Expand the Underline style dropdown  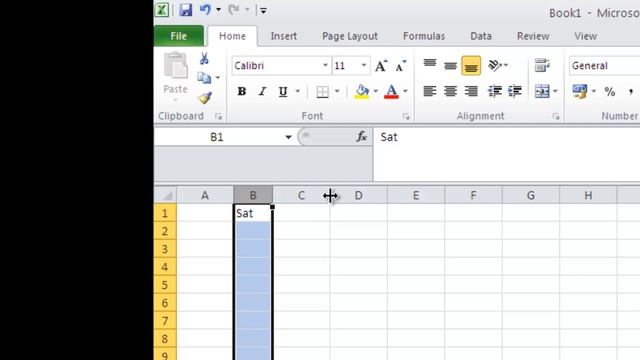298,91
